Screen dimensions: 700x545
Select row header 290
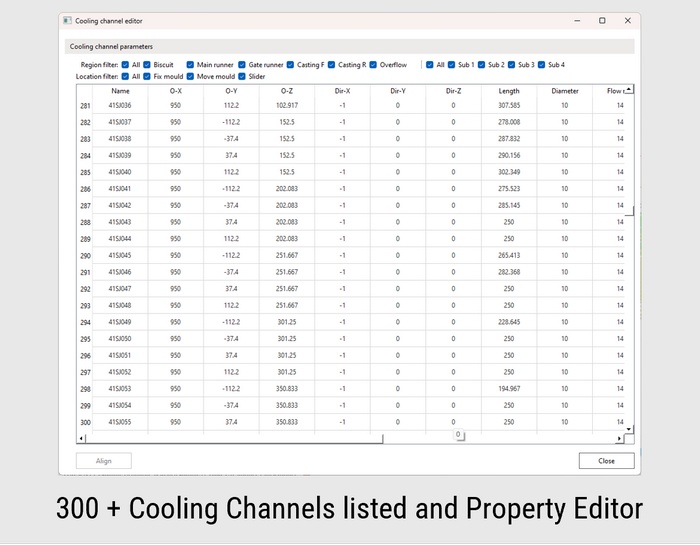tap(85, 256)
